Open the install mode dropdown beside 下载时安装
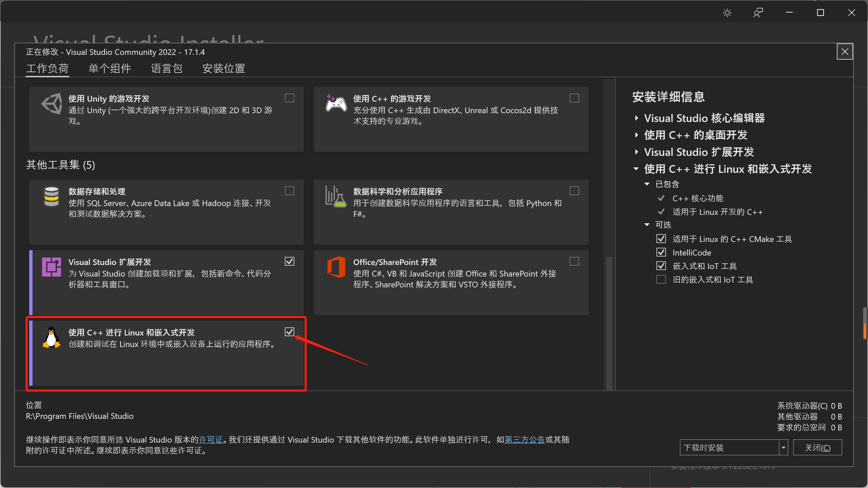This screenshot has width=868, height=488. pyautogui.click(x=784, y=447)
